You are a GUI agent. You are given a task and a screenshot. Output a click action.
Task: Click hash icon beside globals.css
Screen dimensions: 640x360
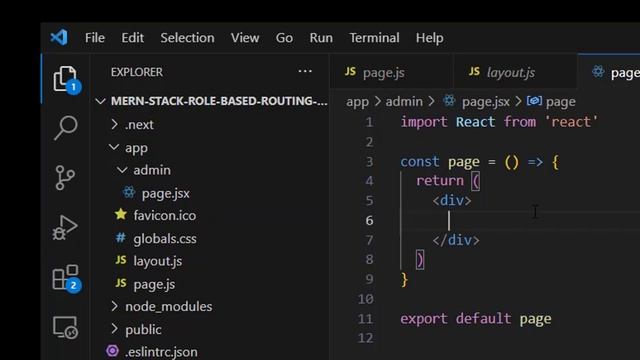pyautogui.click(x=121, y=238)
